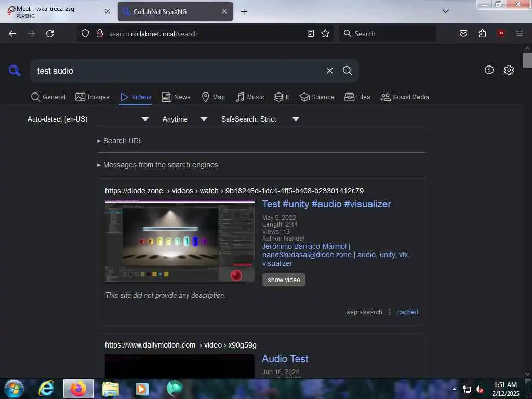Select the Map search category

(x=213, y=97)
